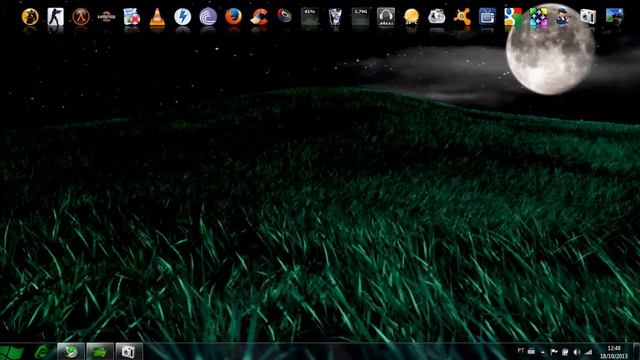Open the dark text-logo game icon in the dock
Viewport: 640px width, 360px height.
click(x=107, y=17)
